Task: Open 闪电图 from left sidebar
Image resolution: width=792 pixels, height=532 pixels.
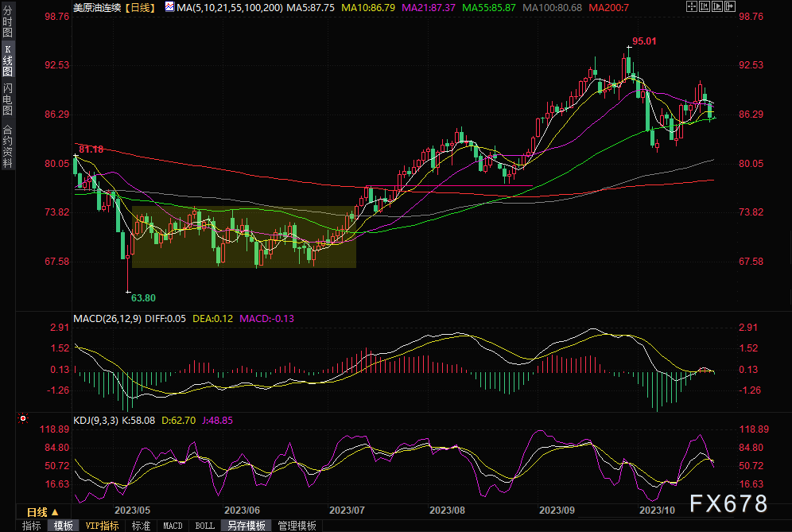Action: click(8, 101)
